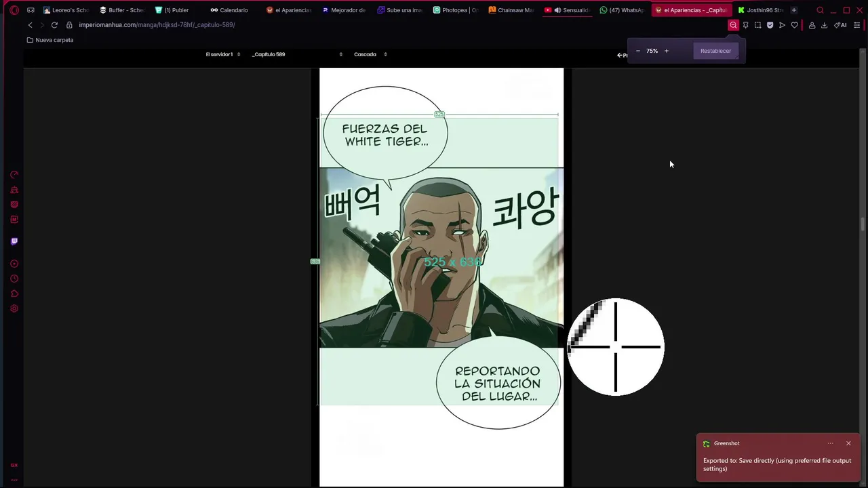Open the new tab plus button
The image size is (868, 488).
click(x=794, y=10)
